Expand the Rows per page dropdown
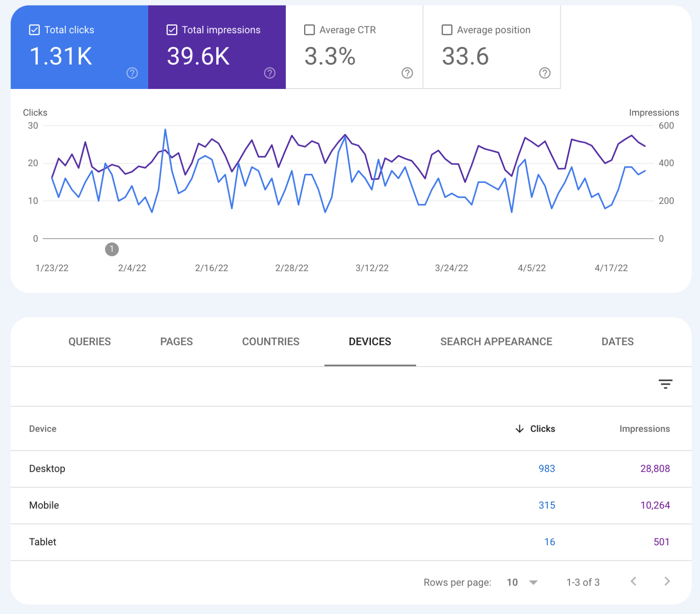This screenshot has width=700, height=614. [522, 582]
